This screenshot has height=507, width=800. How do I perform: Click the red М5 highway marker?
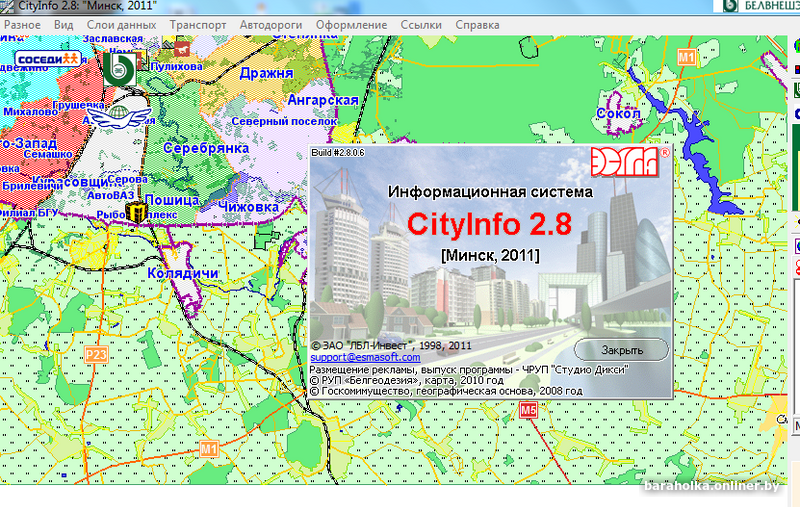pyautogui.click(x=529, y=410)
